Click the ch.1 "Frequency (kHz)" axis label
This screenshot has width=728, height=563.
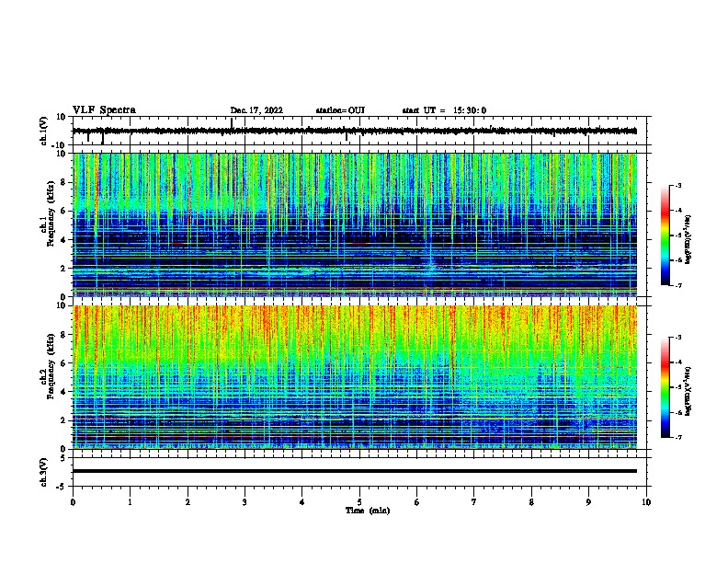(51, 213)
